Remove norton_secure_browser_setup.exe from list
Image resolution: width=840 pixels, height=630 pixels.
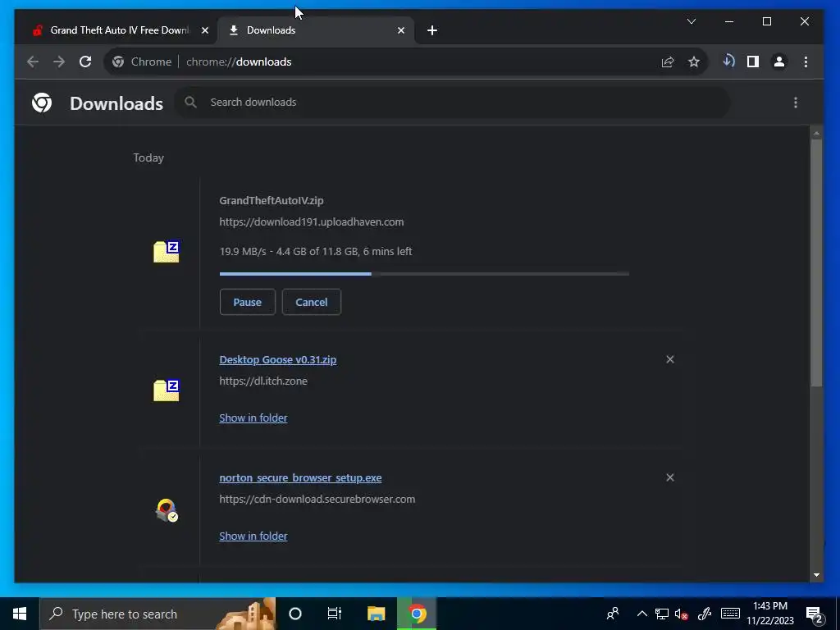(x=669, y=477)
